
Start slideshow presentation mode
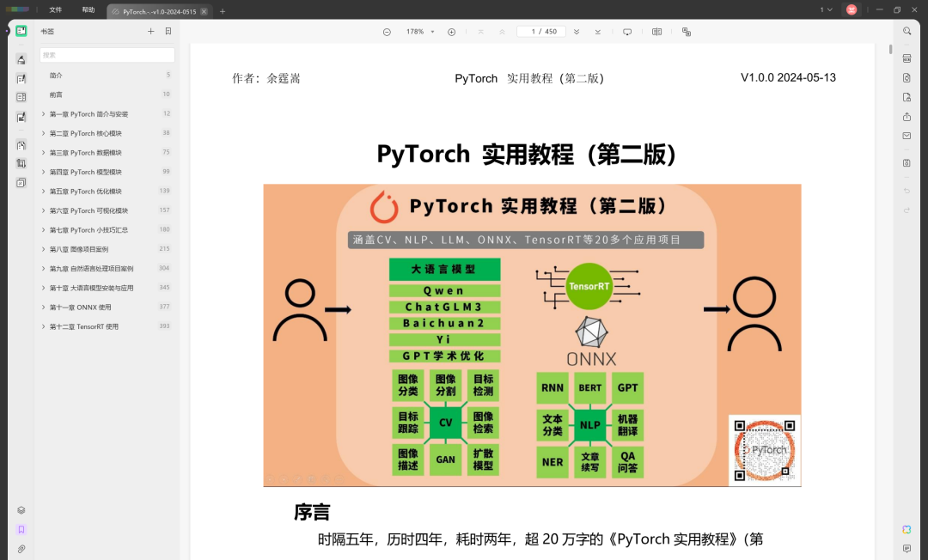tap(627, 32)
